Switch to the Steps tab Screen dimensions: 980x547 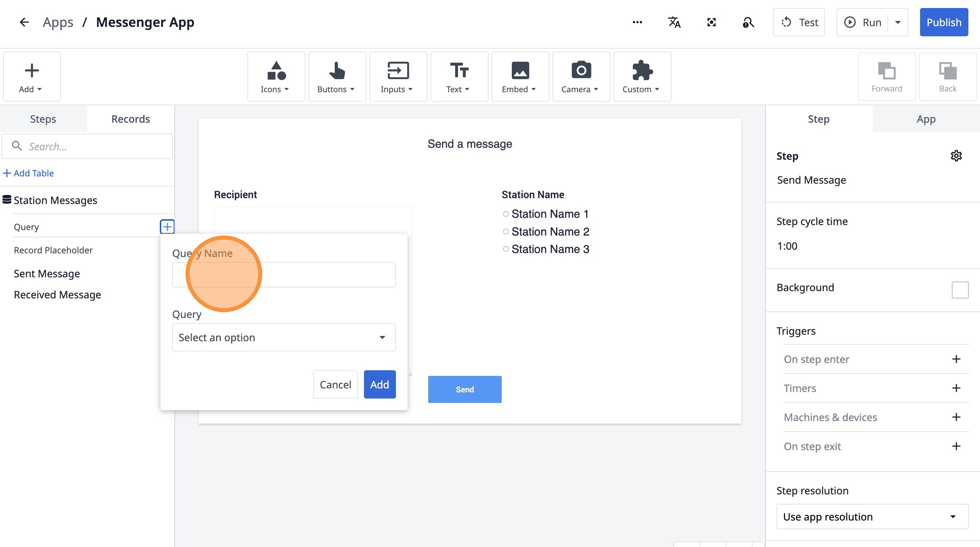click(x=43, y=119)
